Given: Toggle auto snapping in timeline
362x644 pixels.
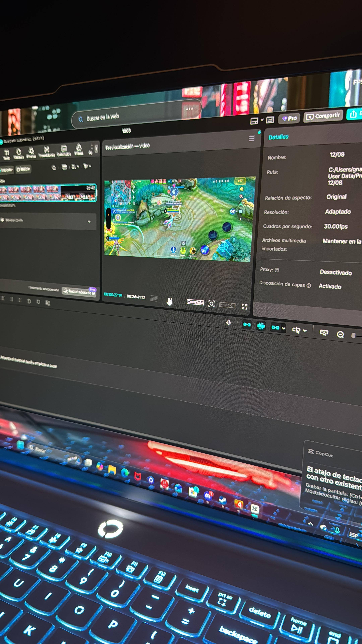Looking at the screenshot, I should tap(261, 326).
